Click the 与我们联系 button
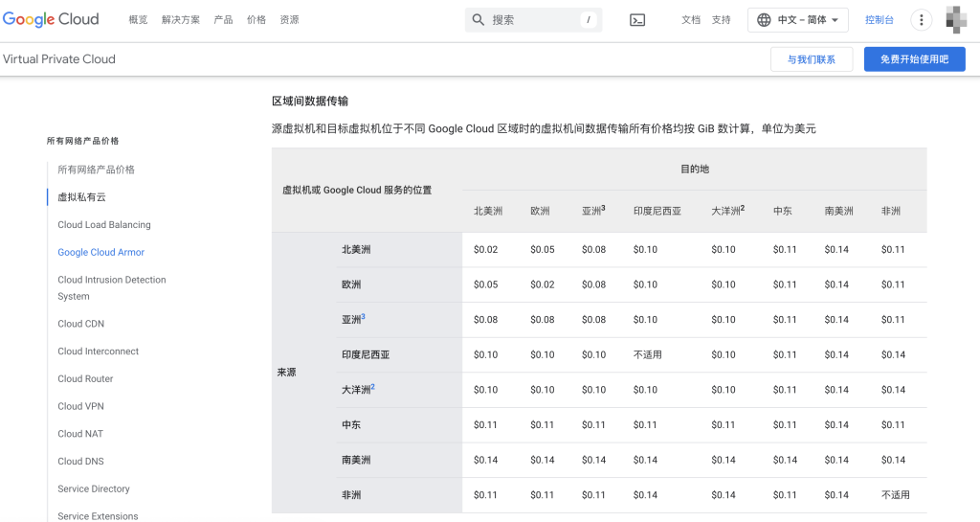Image resolution: width=980 pixels, height=522 pixels. (x=812, y=59)
